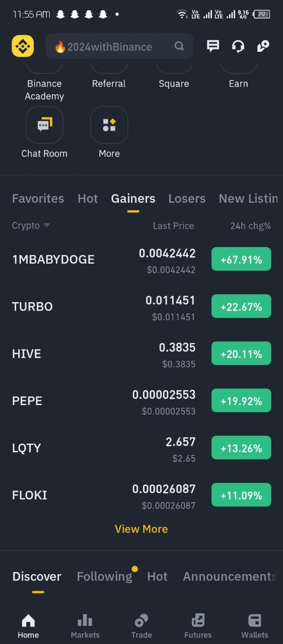This screenshot has width=283, height=644.
Task: Sort by Last Price column header
Action: pos(173,226)
